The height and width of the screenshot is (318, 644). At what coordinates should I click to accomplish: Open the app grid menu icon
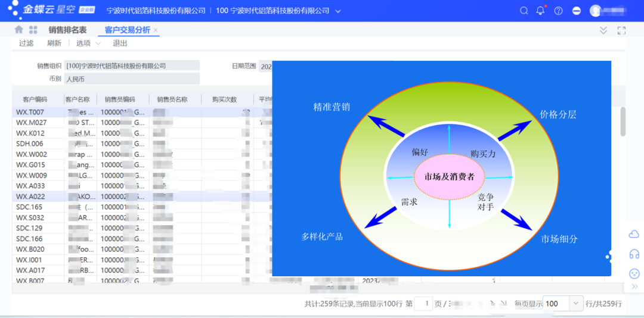pyautogui.click(x=33, y=30)
